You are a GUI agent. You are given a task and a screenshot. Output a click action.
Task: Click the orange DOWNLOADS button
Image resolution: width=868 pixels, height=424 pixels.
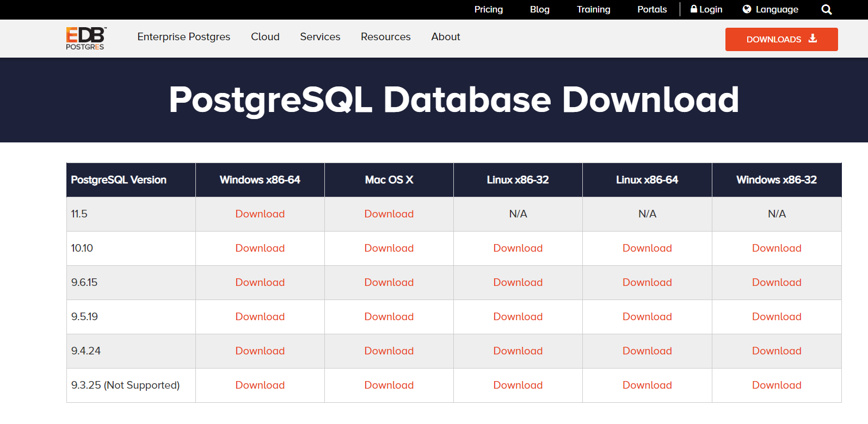point(781,39)
